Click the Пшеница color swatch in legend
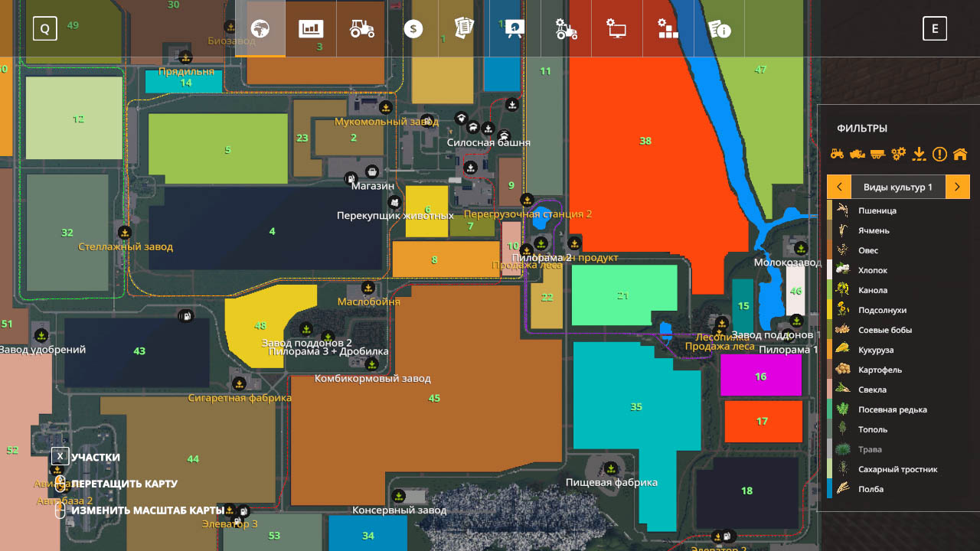 pyautogui.click(x=830, y=210)
